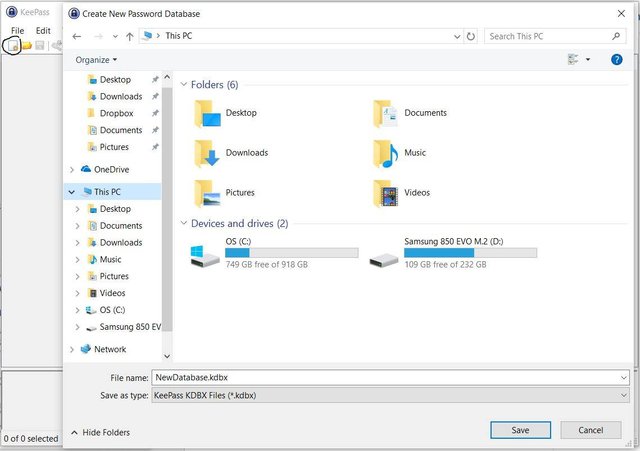Collapse the This PC tree node
Viewport: 640px width, 451px height.
72,192
